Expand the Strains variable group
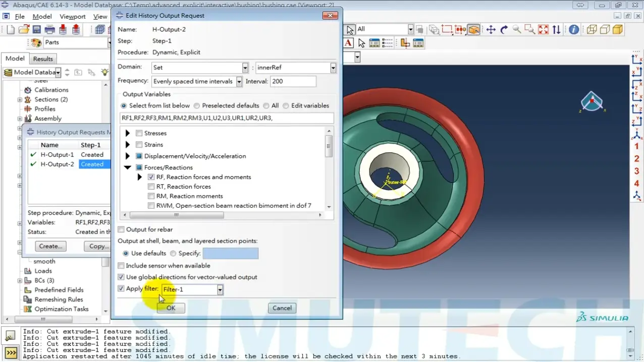This screenshot has height=362, width=644. 128,145
